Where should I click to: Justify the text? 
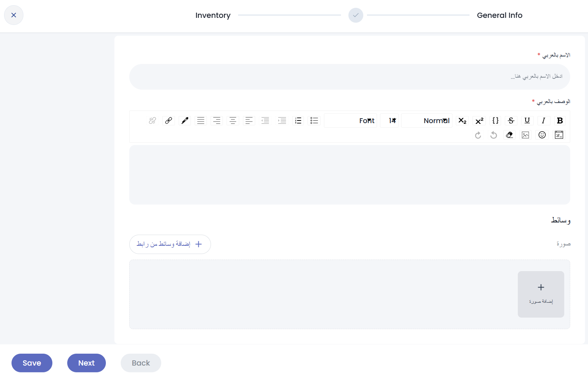[x=201, y=120]
